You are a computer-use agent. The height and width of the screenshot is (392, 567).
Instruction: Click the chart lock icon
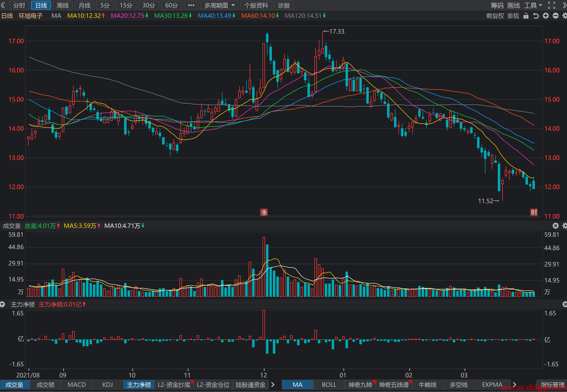coord(526,16)
